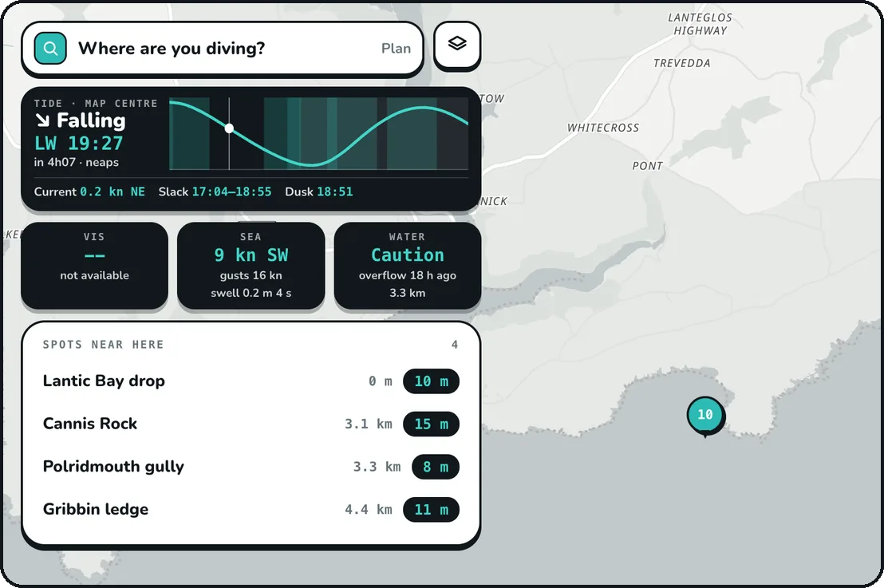Click the 'TIDE · MAP CENTRE' label

[x=95, y=103]
